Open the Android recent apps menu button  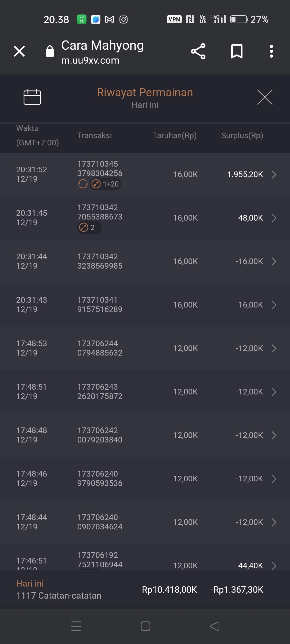[x=76, y=626]
